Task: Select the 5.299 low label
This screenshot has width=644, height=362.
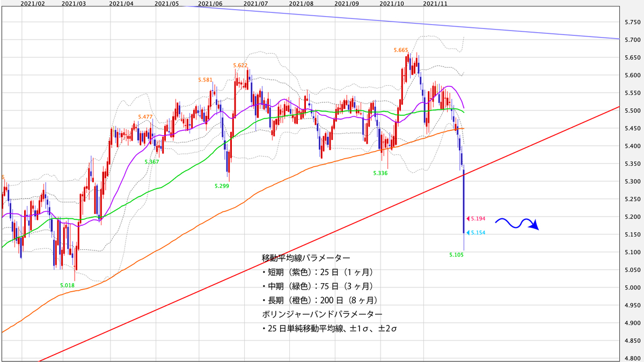Action: coord(222,186)
